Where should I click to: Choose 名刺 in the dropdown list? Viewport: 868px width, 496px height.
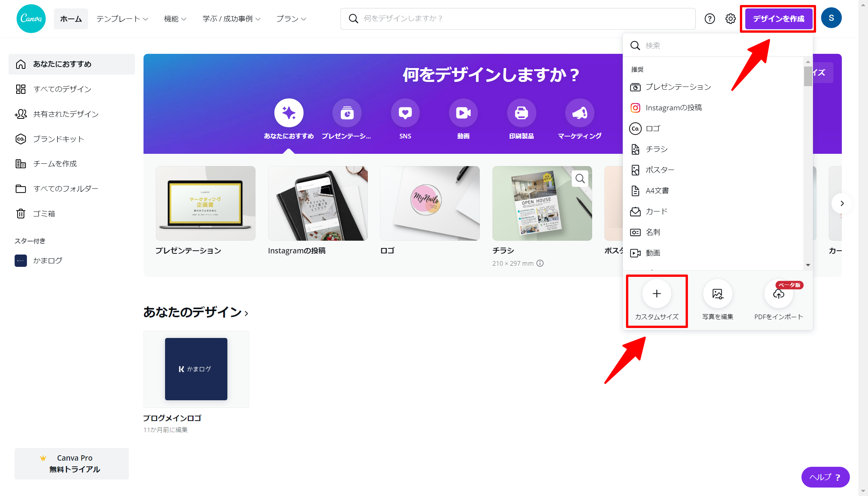pos(713,232)
